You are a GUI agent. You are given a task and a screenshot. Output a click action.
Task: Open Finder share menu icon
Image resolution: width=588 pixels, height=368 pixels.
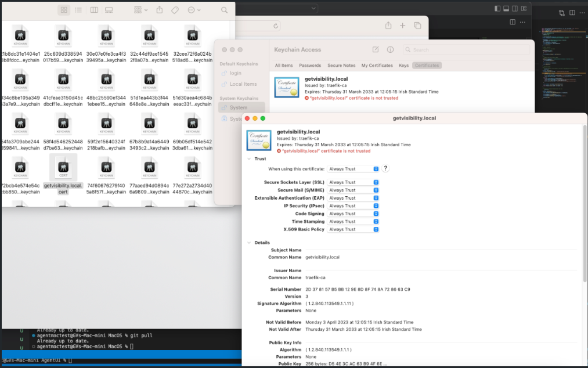159,10
